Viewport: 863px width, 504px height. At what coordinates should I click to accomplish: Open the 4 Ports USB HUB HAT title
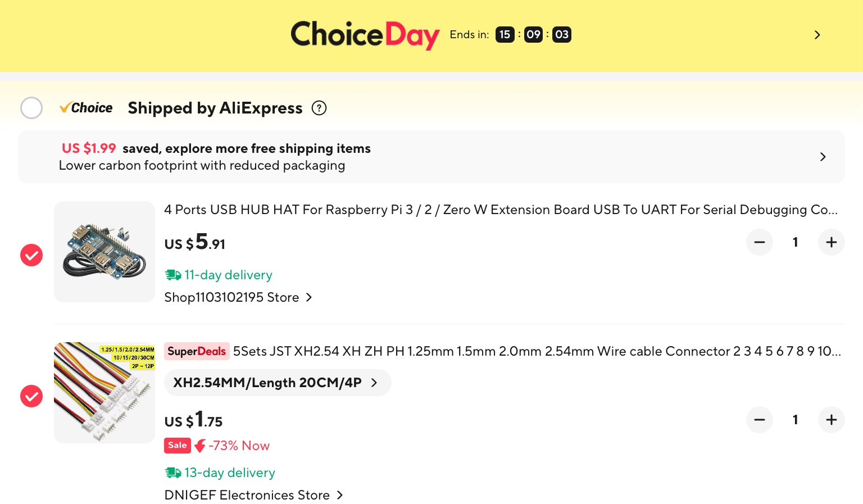(x=500, y=210)
